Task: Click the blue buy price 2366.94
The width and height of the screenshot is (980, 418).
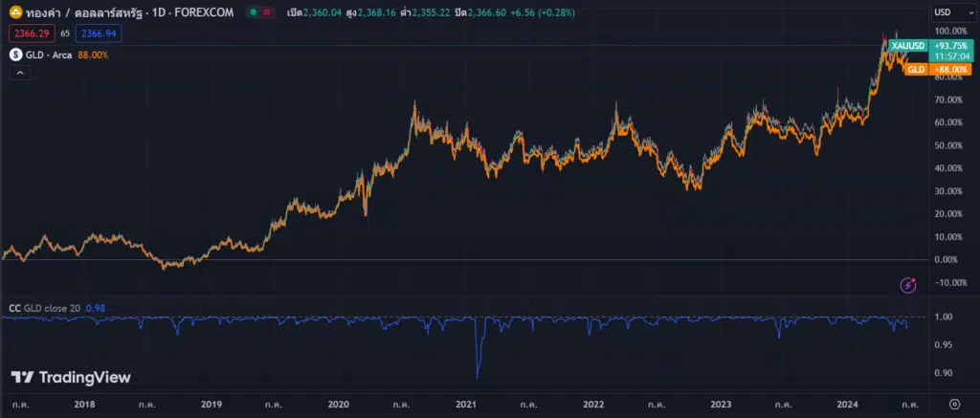Action: (x=99, y=33)
